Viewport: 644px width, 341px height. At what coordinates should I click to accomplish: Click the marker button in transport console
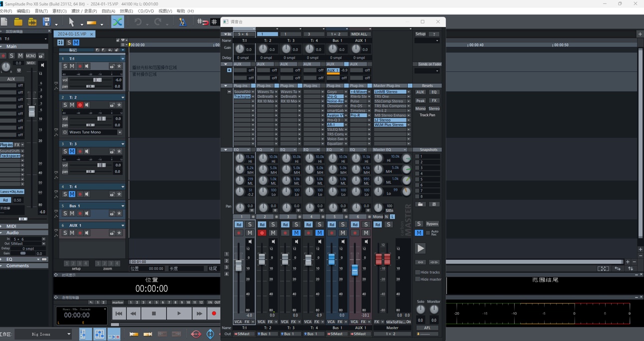pos(118,303)
